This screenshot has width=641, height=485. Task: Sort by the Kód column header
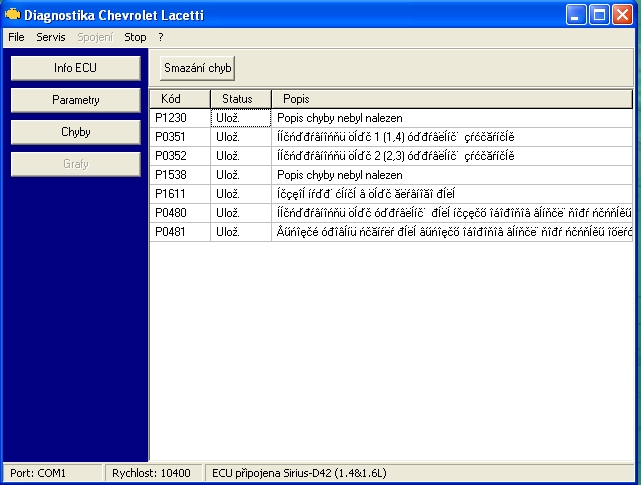180,99
